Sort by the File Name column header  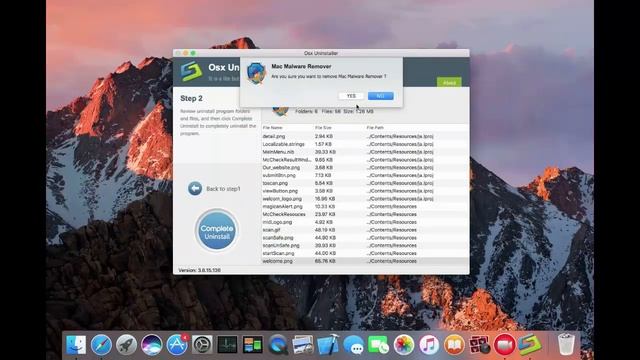tap(273, 128)
